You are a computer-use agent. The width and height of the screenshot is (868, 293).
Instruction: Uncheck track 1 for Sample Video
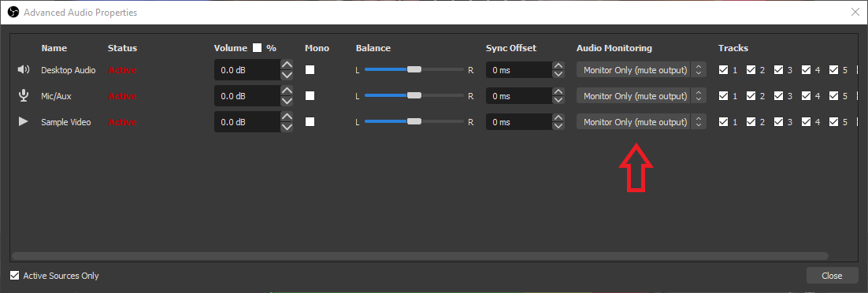tap(723, 121)
